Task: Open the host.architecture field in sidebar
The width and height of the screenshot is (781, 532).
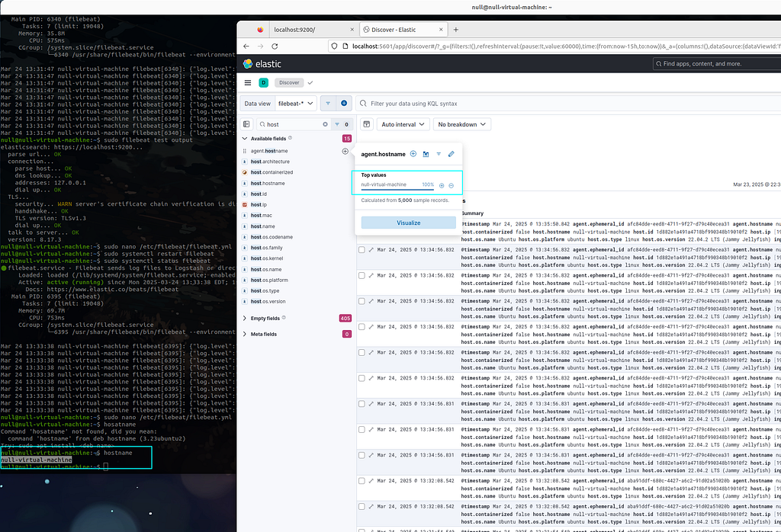Action: [x=270, y=162]
